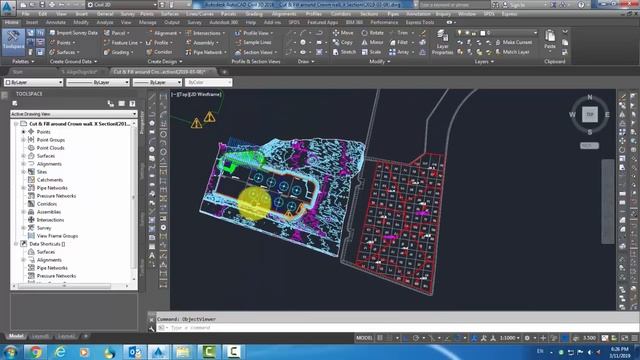Select Assemblies in Toolspace tree
640x360 pixels.
49,212
